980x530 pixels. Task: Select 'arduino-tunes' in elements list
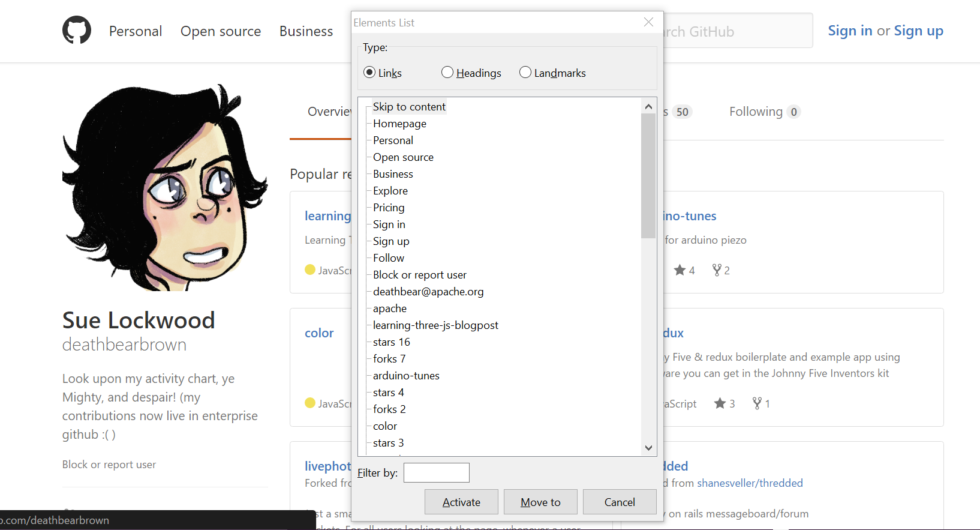[406, 376]
